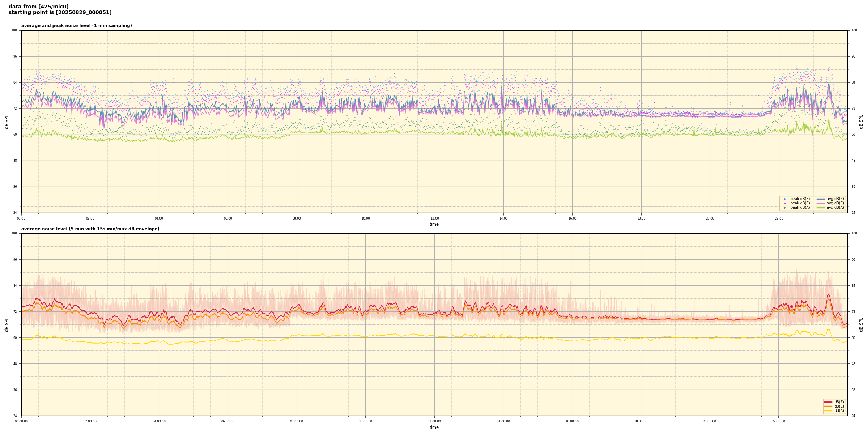This screenshot has height=434, width=868.
Task: Click the 06:00:00 tick on bottom chart axis
Action: coord(228,421)
